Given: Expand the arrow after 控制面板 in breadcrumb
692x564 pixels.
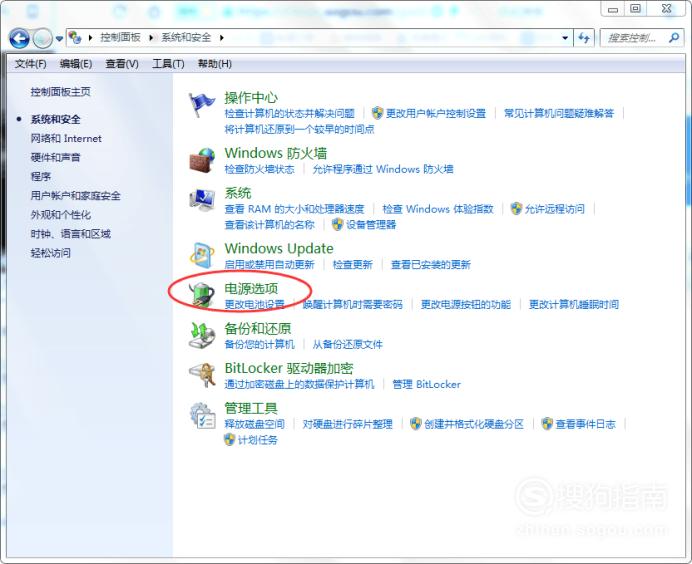Looking at the screenshot, I should [151, 38].
